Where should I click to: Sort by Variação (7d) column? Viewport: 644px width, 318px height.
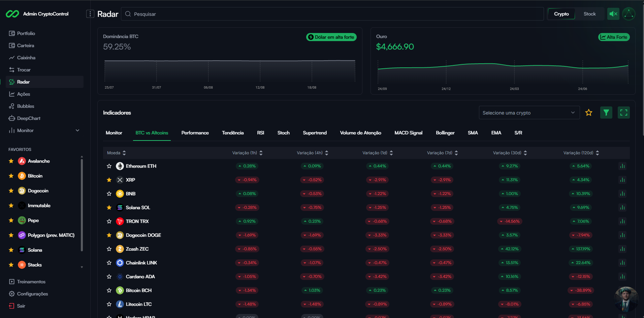pos(443,153)
